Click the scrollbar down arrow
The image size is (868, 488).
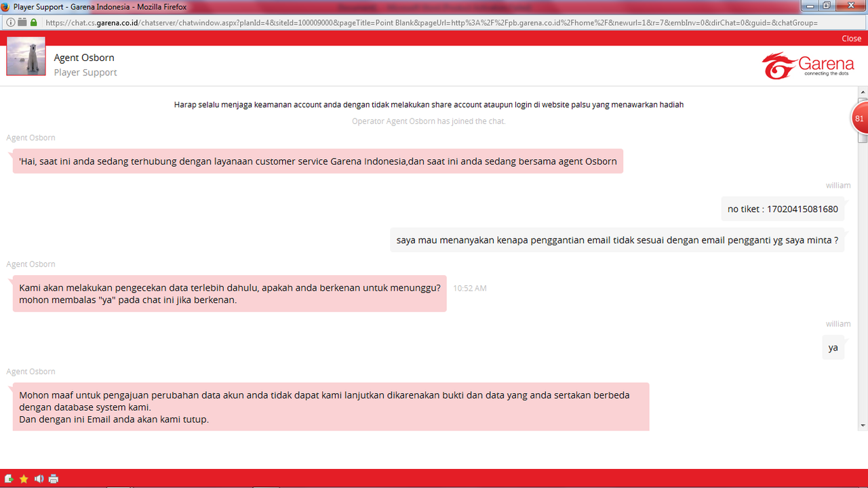863,426
